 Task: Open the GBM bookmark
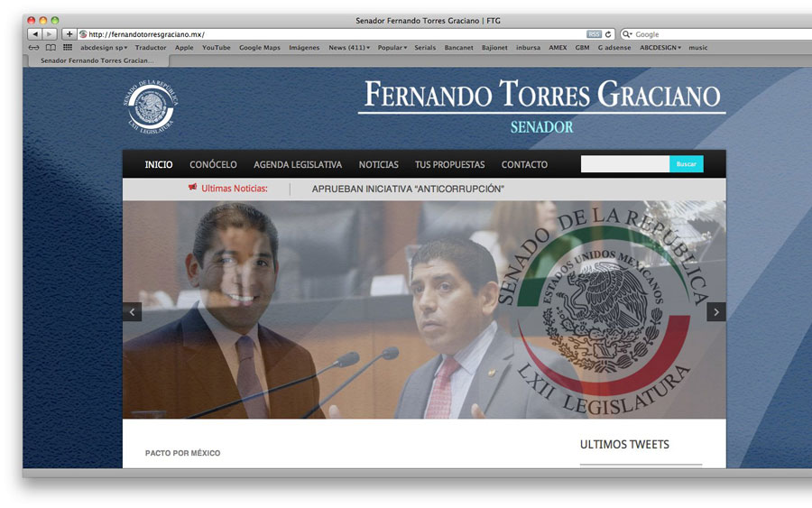click(582, 48)
